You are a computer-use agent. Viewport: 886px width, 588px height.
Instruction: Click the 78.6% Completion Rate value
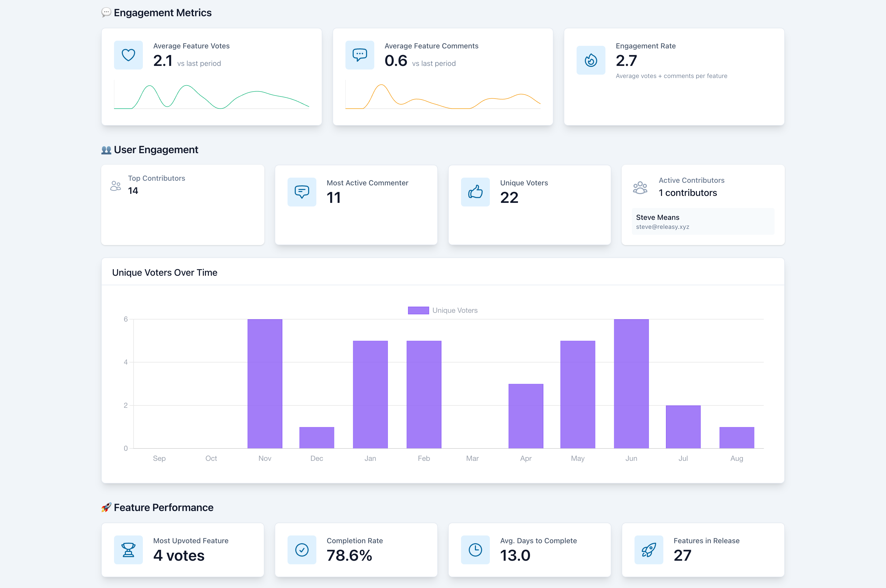349,555
